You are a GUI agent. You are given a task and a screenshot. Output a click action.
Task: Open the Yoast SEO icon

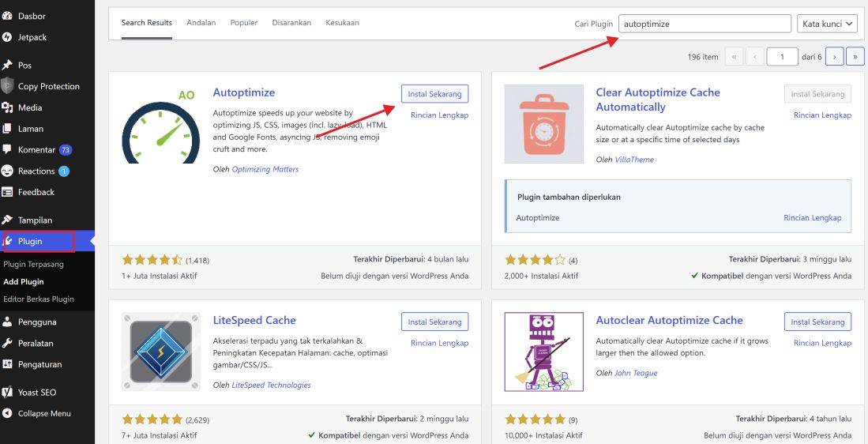(x=7, y=392)
